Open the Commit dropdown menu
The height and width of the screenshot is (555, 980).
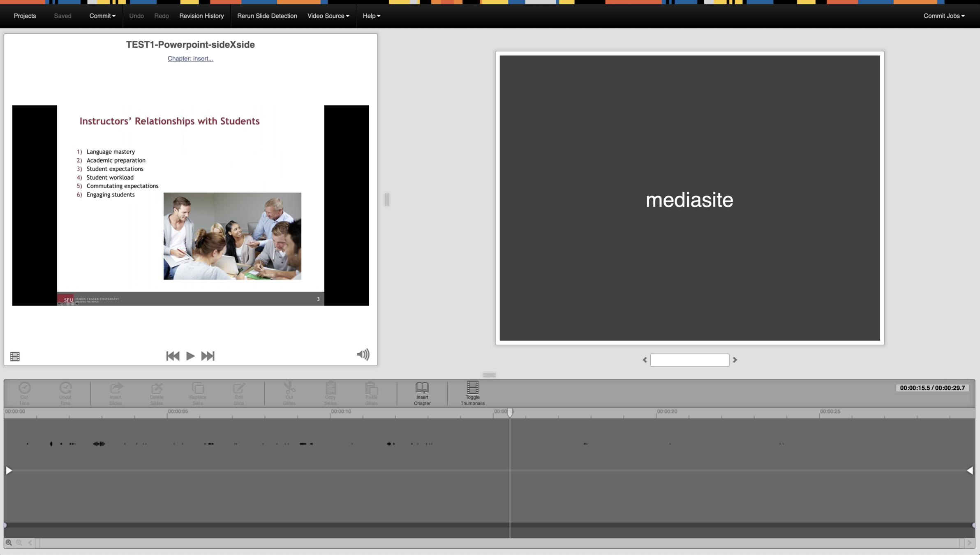coord(102,16)
